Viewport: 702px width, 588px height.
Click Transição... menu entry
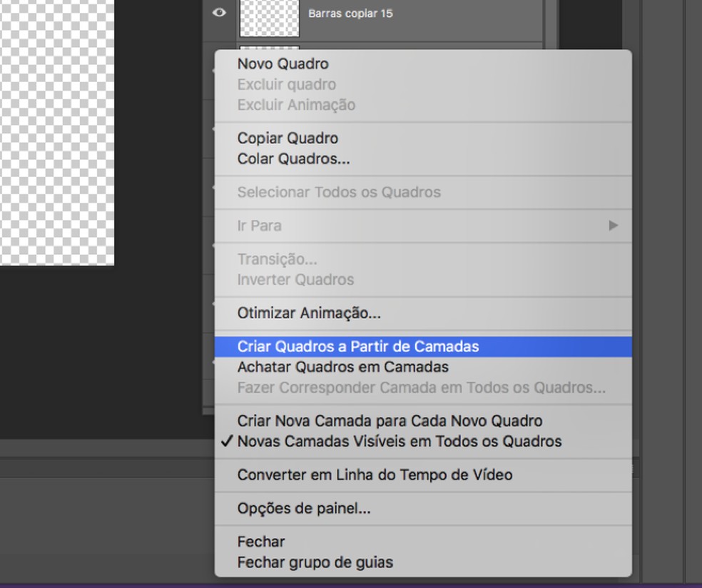click(x=423, y=259)
